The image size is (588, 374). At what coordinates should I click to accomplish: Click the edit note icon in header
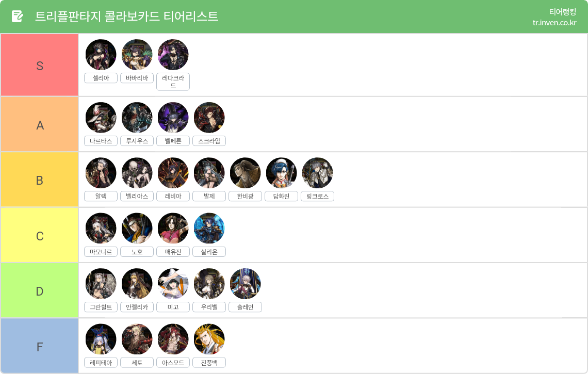pos(17,17)
